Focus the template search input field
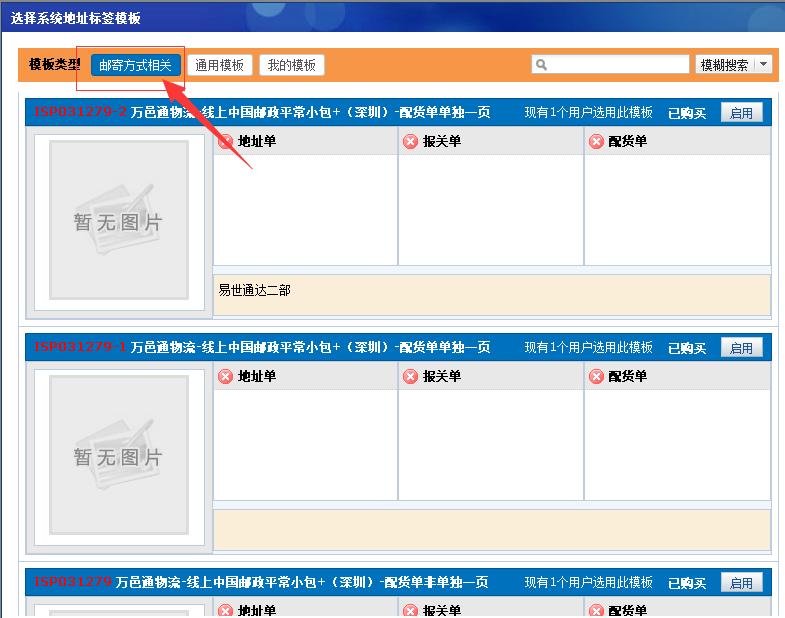The height and width of the screenshot is (618, 785). pos(617,65)
